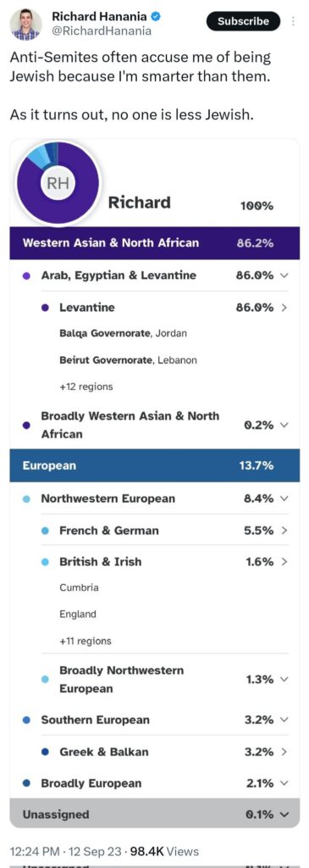The image size is (309, 868).
Task: Expand the Unassigned 0.1% section
Action: (284, 815)
